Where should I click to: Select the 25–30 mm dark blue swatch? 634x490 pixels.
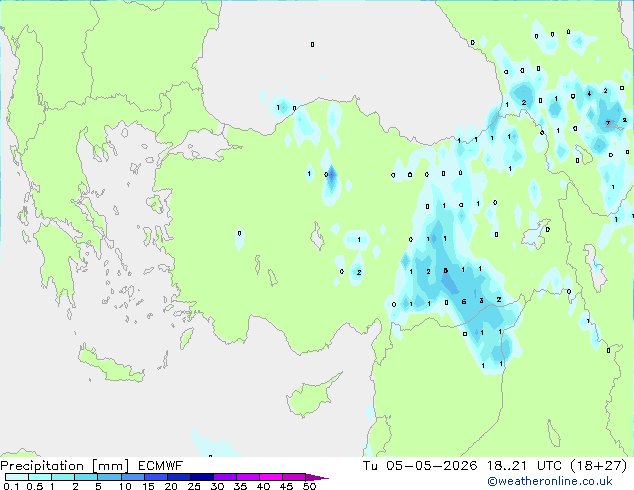point(201,477)
